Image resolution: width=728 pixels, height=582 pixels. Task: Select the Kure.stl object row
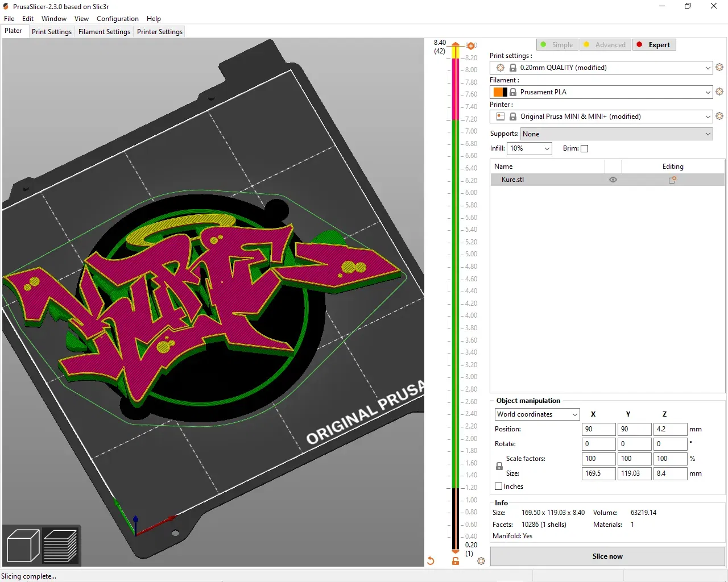coord(607,180)
